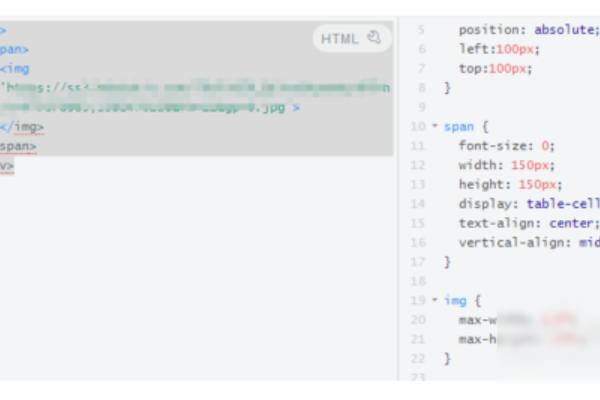Collapse the img CSS rule

coord(434,299)
